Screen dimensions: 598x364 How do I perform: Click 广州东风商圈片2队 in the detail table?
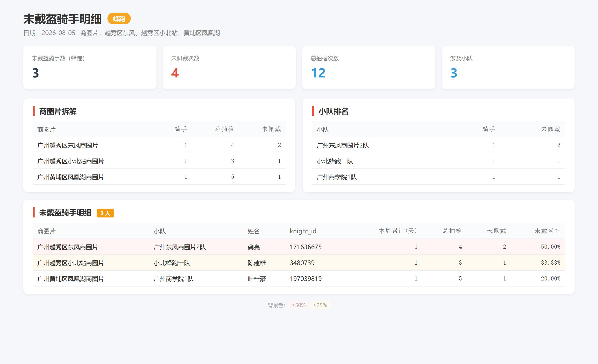[180, 247]
